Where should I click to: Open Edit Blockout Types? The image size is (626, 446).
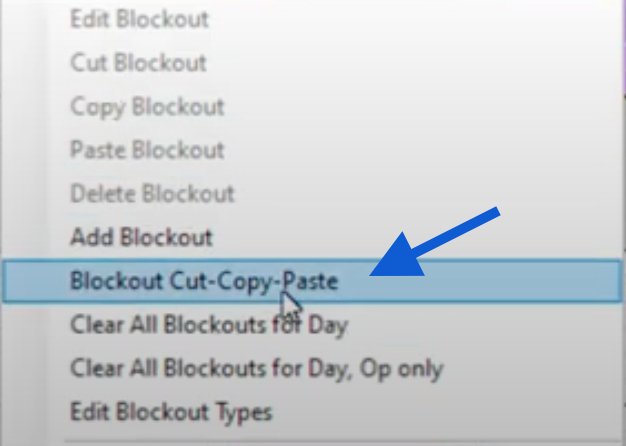[x=170, y=411]
